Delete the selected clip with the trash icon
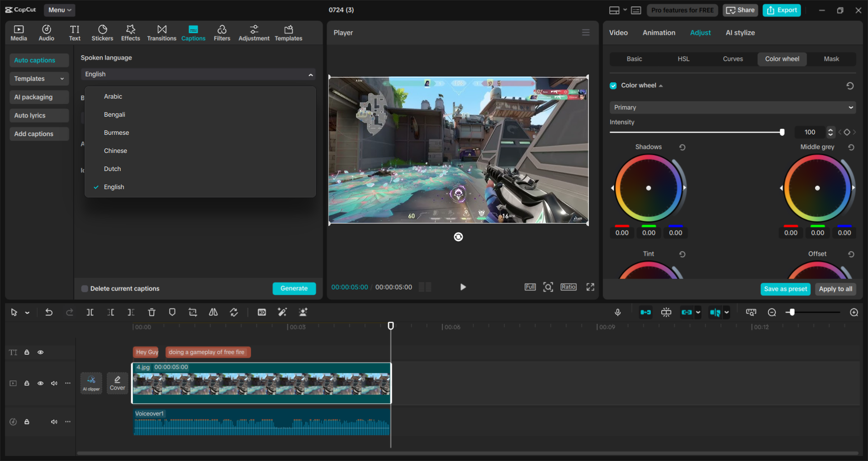868x461 pixels. (152, 312)
